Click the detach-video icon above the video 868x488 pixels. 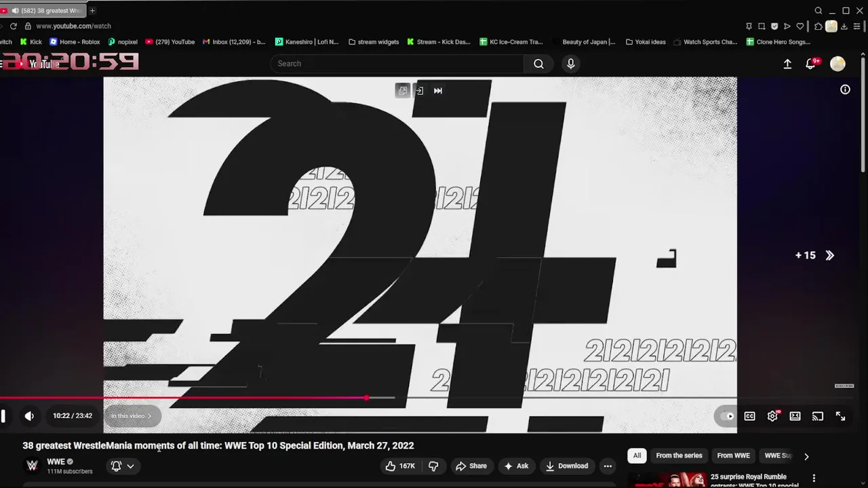pyautogui.click(x=420, y=91)
